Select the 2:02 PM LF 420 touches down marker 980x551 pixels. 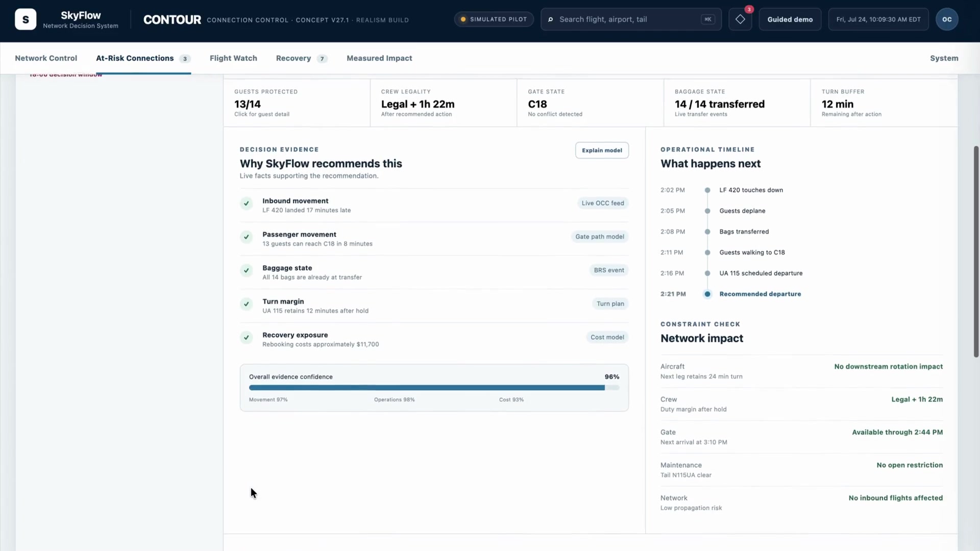pos(707,190)
